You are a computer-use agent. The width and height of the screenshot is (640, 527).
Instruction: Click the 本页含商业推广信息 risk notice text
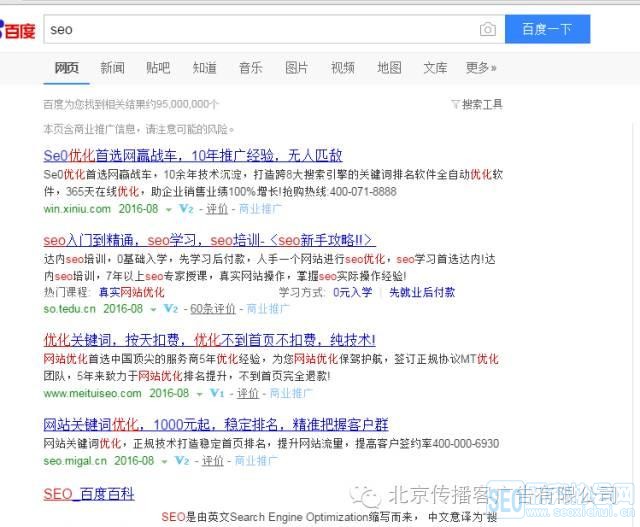[x=139, y=129]
